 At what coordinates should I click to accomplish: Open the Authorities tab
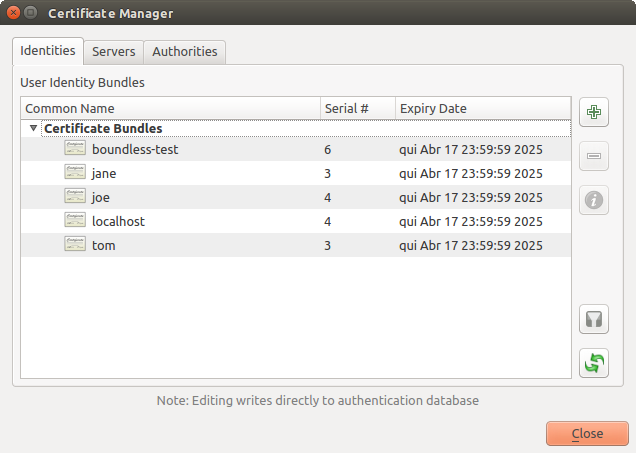[x=185, y=51]
